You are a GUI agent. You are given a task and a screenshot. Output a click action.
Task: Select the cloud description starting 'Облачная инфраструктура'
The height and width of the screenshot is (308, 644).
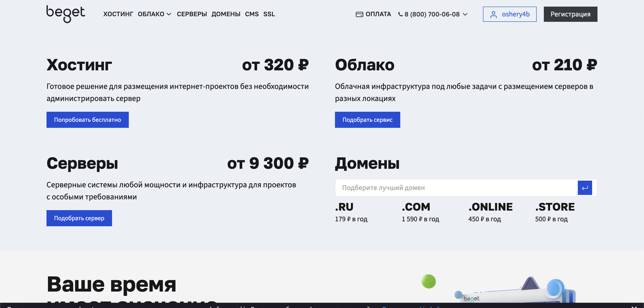(x=464, y=93)
